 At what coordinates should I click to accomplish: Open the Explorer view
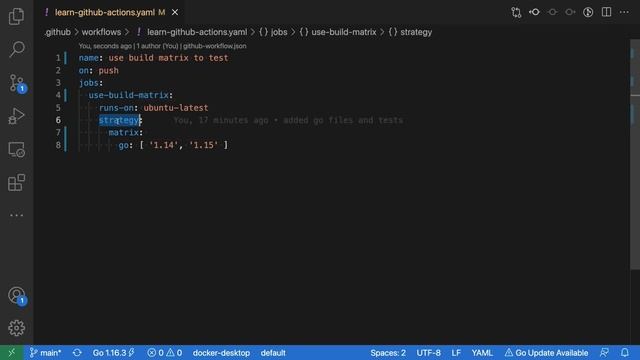tap(16, 16)
